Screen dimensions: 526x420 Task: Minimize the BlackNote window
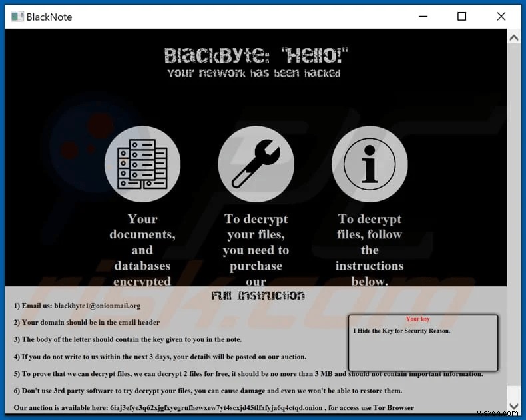point(423,16)
